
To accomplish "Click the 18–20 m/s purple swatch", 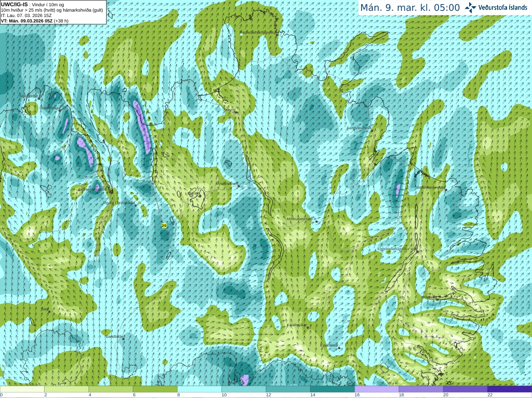I will click(x=421, y=389).
